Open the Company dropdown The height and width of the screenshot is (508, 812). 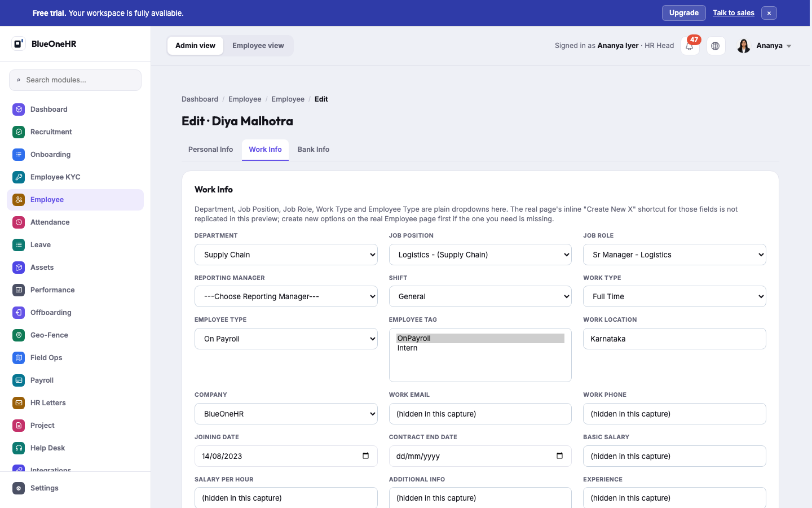click(286, 414)
